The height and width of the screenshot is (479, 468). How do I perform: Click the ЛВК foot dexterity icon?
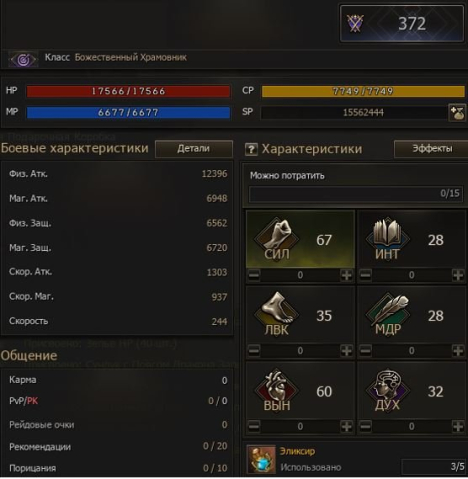coord(277,313)
